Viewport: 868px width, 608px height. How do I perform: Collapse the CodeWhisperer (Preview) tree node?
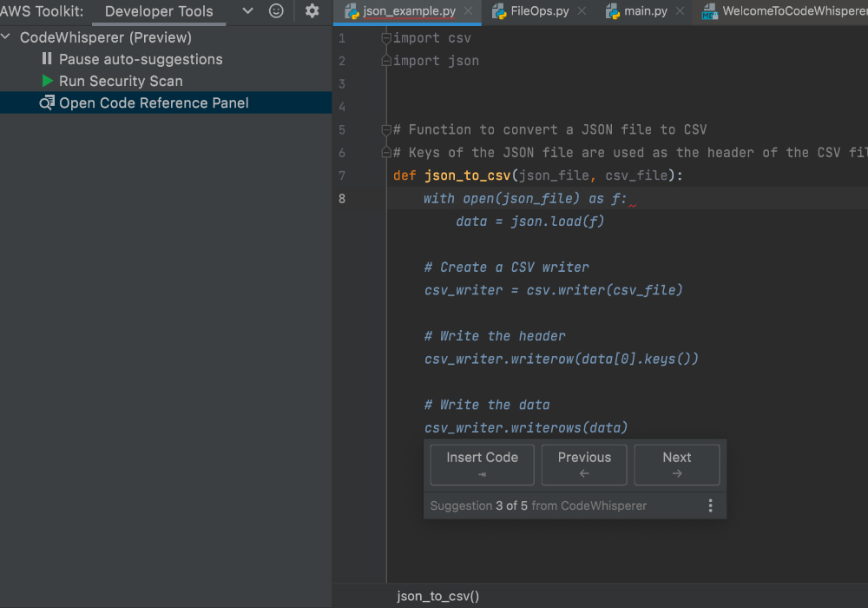[x=7, y=37]
